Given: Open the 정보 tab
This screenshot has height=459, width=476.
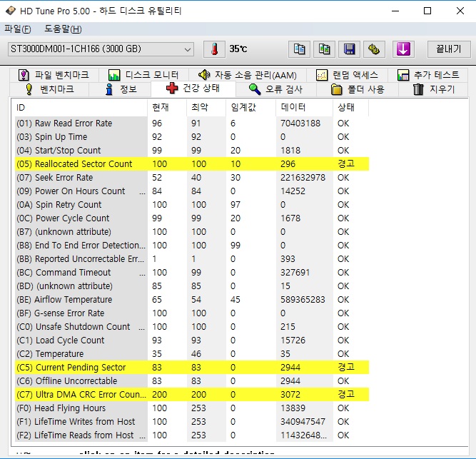Looking at the screenshot, I should coord(120,89).
